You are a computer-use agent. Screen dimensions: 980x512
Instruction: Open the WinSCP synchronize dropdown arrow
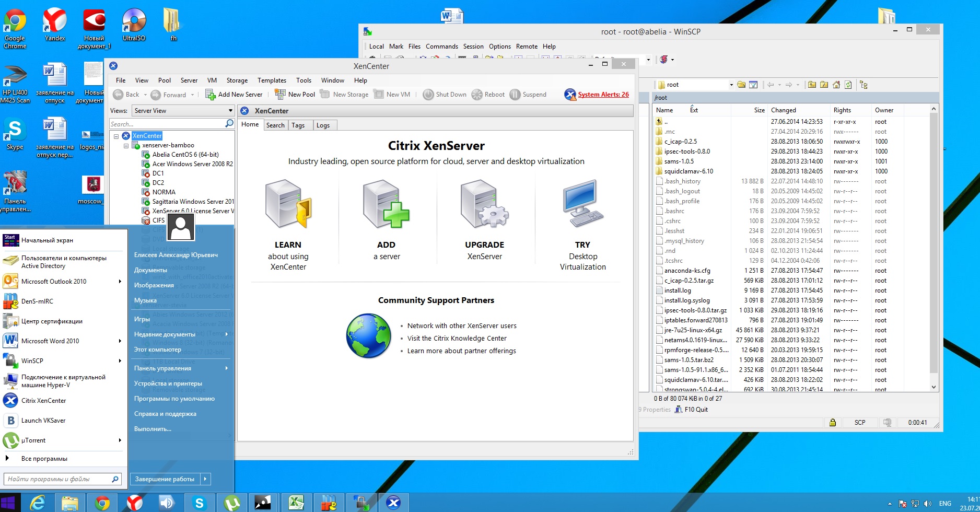point(672,60)
